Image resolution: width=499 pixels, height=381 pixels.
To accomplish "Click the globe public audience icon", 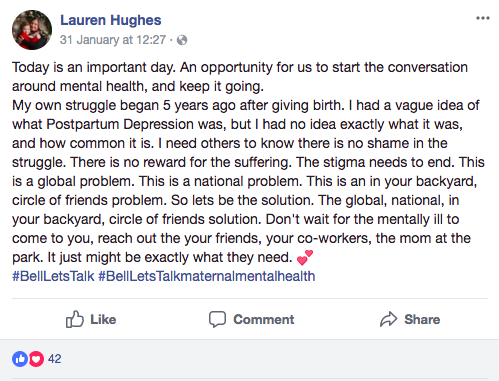I will [x=182, y=40].
